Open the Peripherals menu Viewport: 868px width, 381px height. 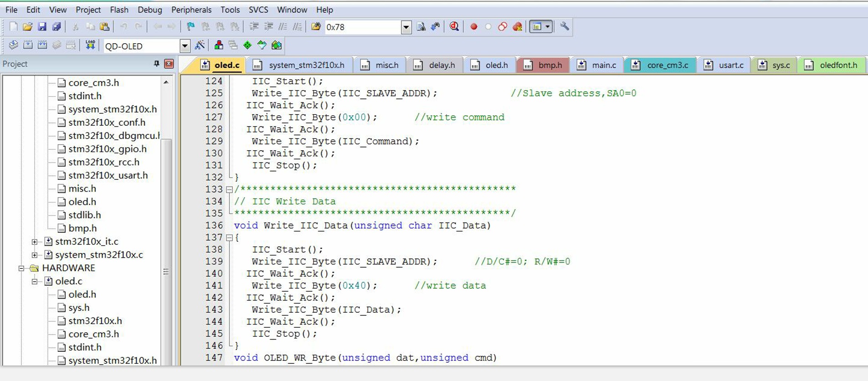tap(191, 10)
